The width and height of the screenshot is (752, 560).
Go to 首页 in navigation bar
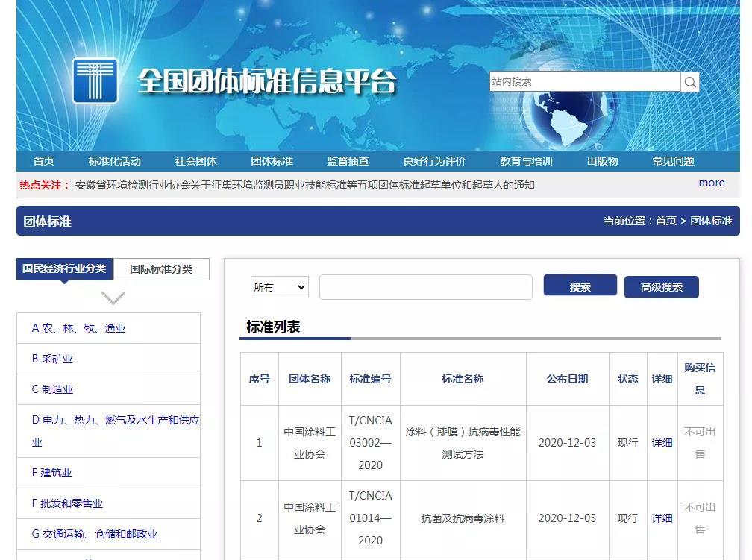(43, 161)
